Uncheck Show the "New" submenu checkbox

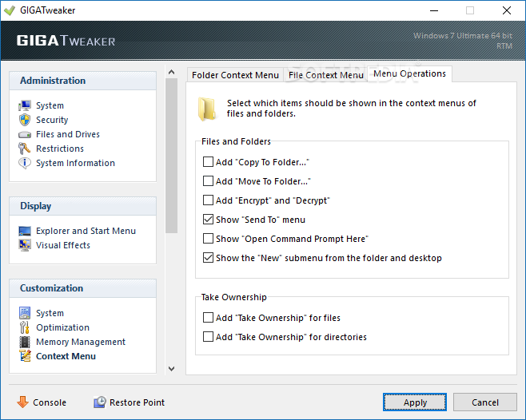[x=208, y=258]
